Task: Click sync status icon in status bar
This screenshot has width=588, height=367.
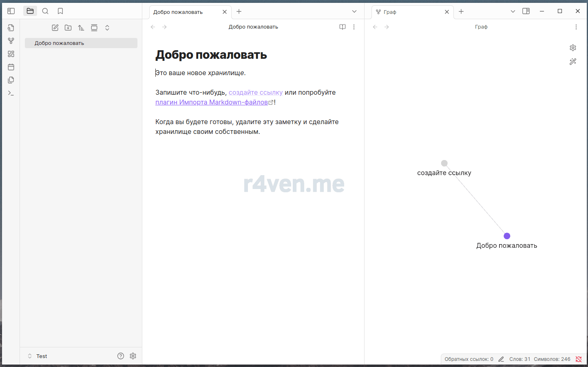Action: (579, 359)
